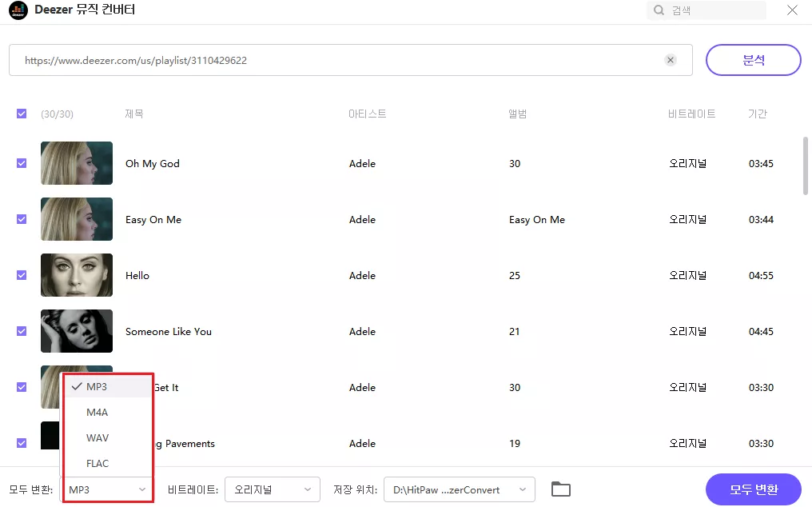Click the Easy On Me cover thumbnail
Screen dimensions: 812x507
[77, 219]
